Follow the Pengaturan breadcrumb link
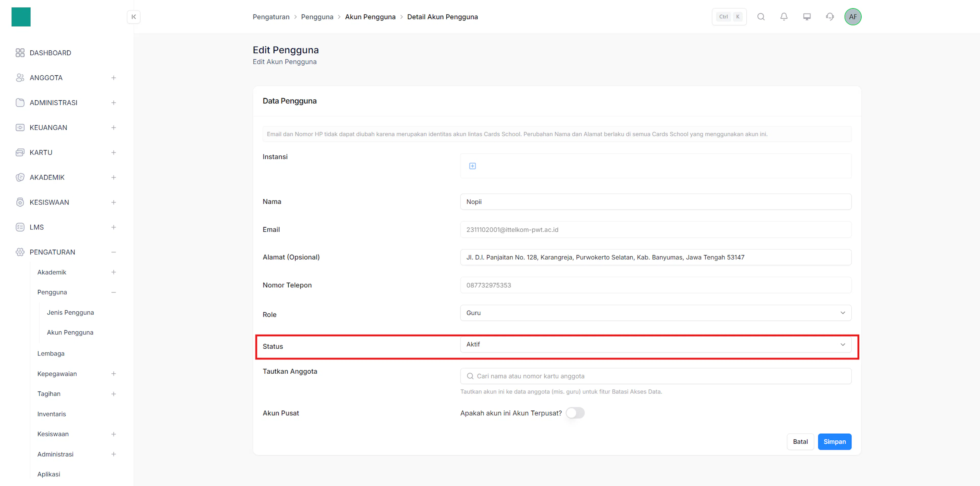The image size is (980, 486). coord(271,17)
